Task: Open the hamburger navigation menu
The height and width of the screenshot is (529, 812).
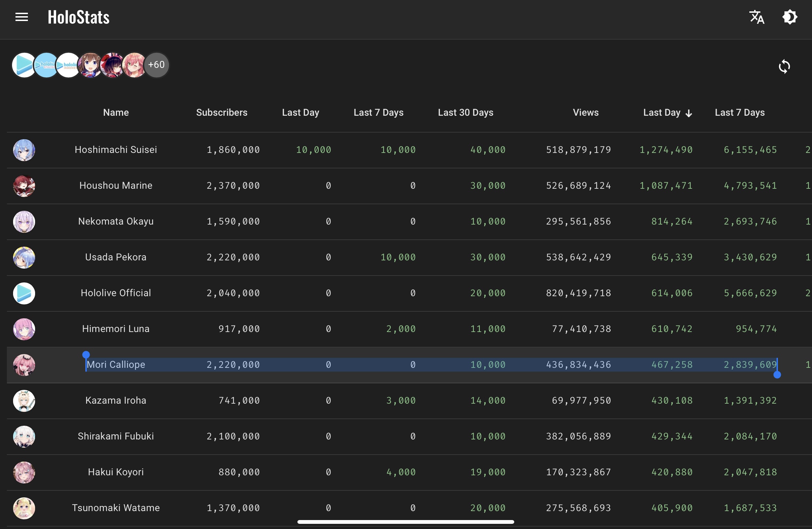Action: click(x=21, y=17)
